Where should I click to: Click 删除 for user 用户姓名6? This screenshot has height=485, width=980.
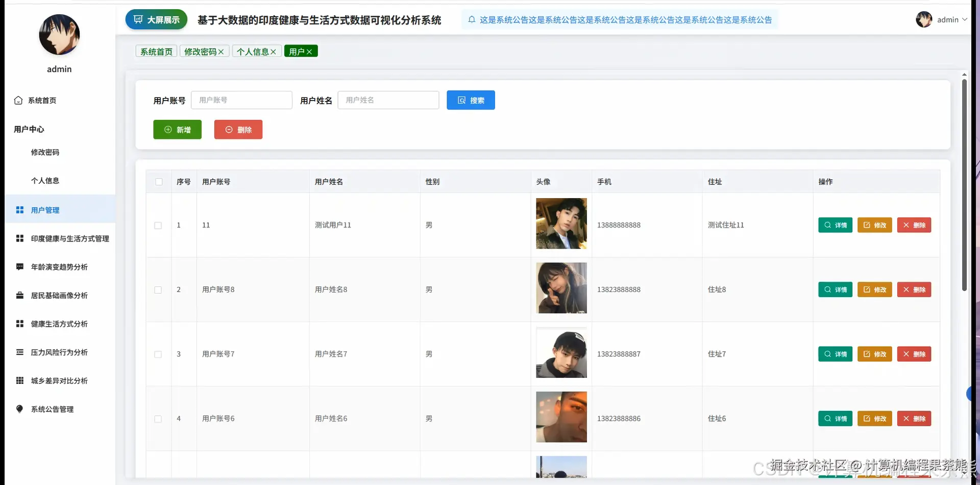[914, 419]
